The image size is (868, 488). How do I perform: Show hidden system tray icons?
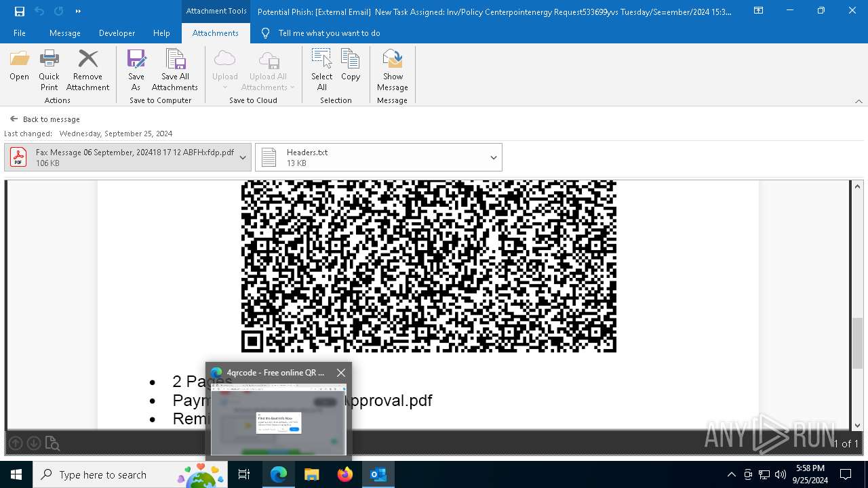click(731, 474)
